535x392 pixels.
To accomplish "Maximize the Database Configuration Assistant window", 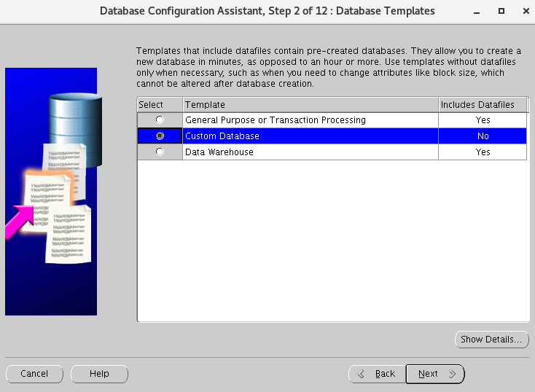I will [501, 11].
